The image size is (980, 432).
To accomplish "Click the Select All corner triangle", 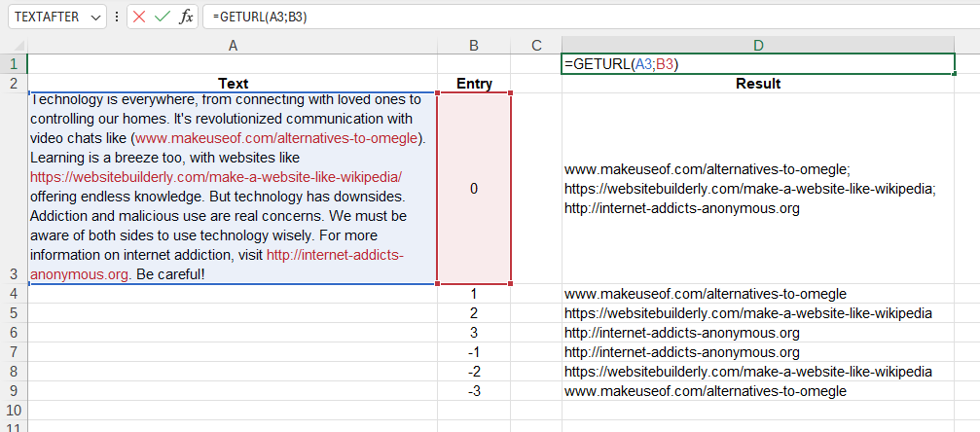I will (x=14, y=45).
